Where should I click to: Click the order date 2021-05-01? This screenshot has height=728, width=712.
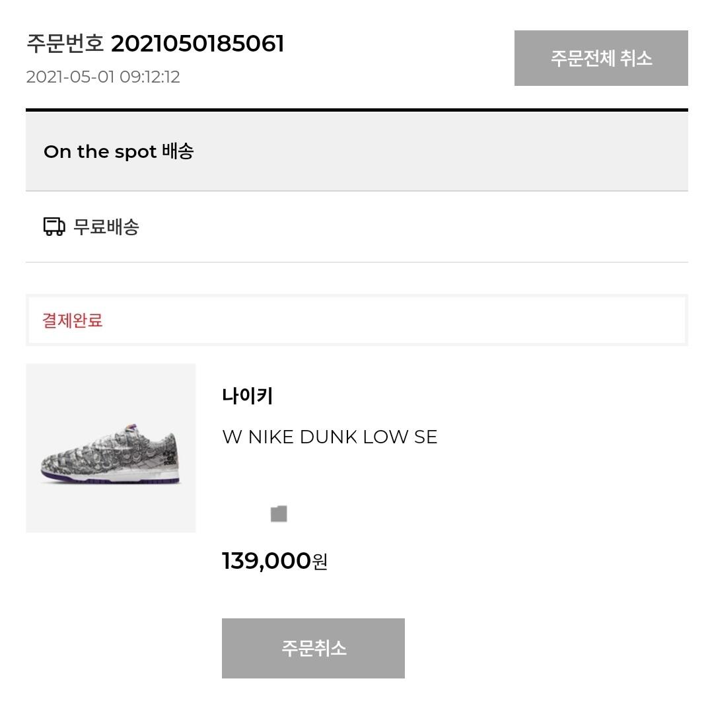70,77
